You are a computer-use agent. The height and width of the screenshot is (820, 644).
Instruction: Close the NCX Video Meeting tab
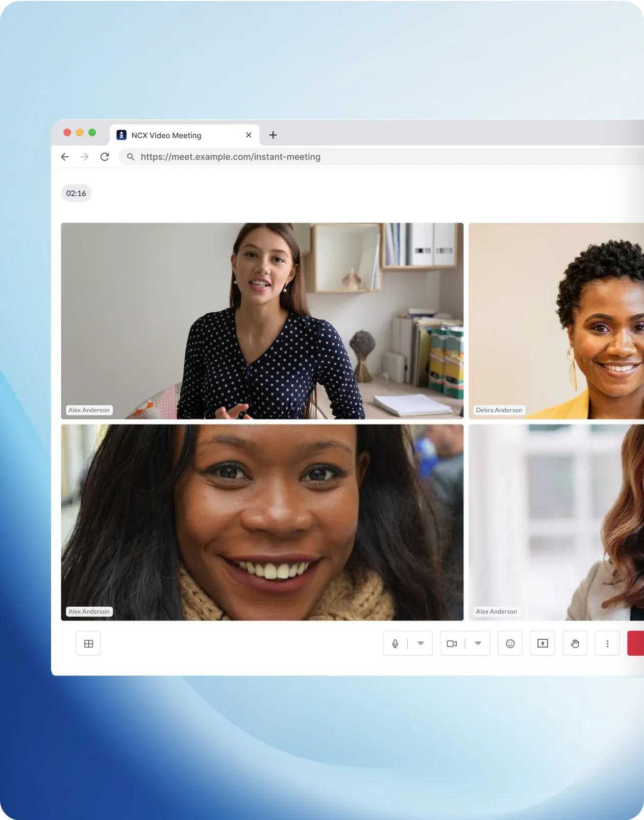pyautogui.click(x=249, y=135)
